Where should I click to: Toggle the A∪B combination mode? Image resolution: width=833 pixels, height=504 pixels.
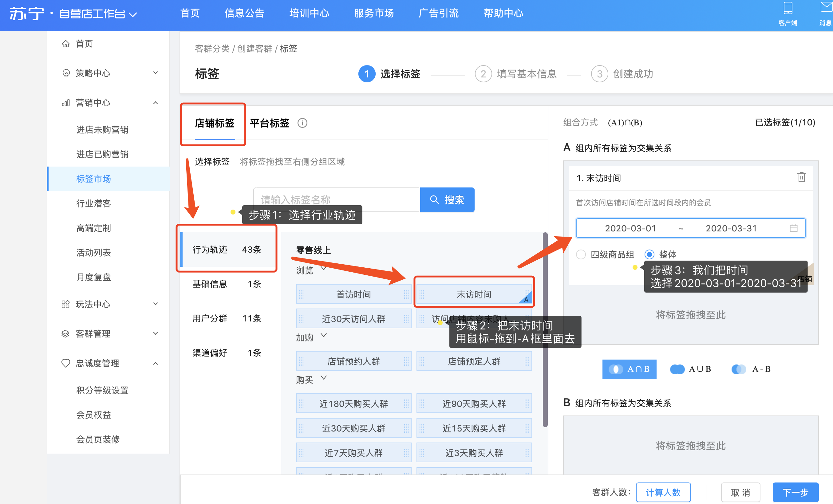tap(690, 369)
